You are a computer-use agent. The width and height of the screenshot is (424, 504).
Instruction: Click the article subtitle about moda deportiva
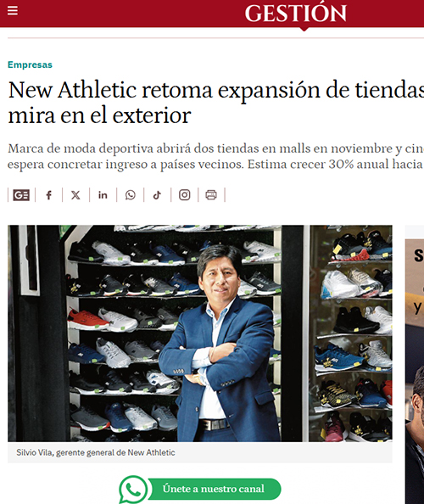216,156
